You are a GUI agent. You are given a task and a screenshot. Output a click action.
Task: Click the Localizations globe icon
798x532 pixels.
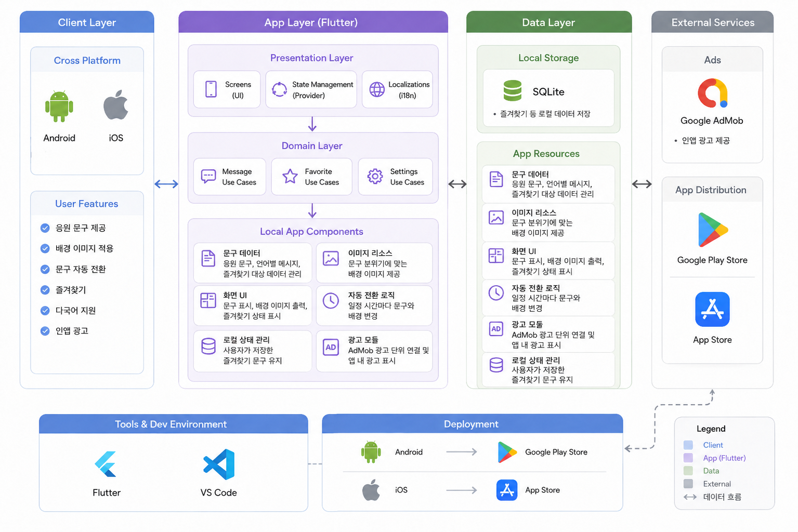[376, 89]
